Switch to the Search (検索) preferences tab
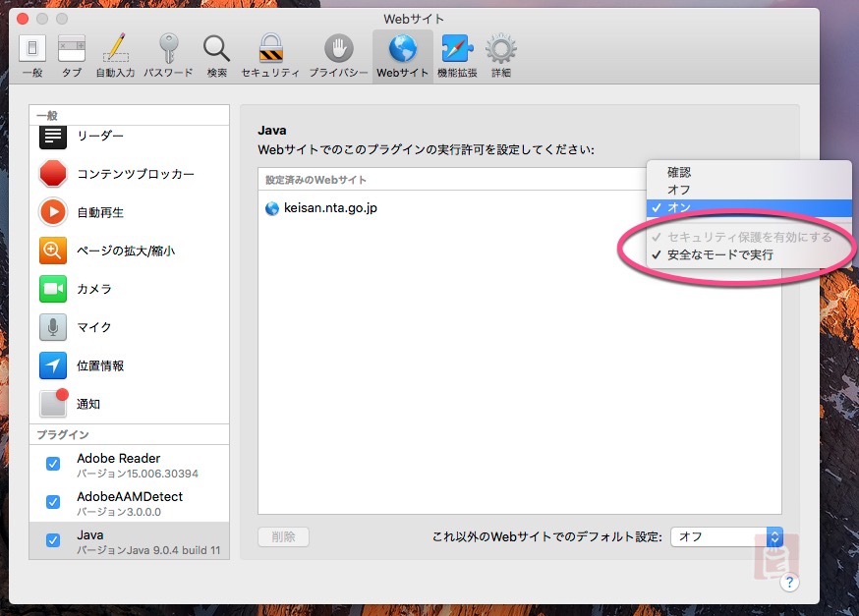Image resolution: width=859 pixels, height=616 pixels. 217,55
